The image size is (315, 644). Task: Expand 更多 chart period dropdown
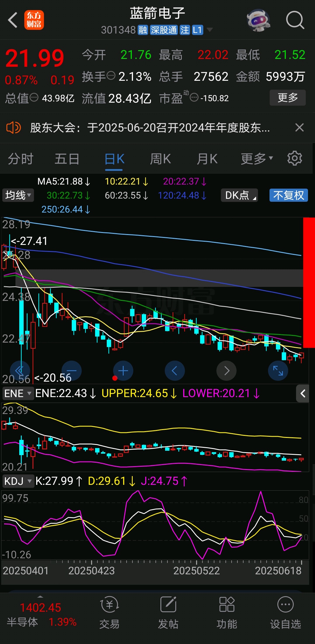tap(257, 159)
